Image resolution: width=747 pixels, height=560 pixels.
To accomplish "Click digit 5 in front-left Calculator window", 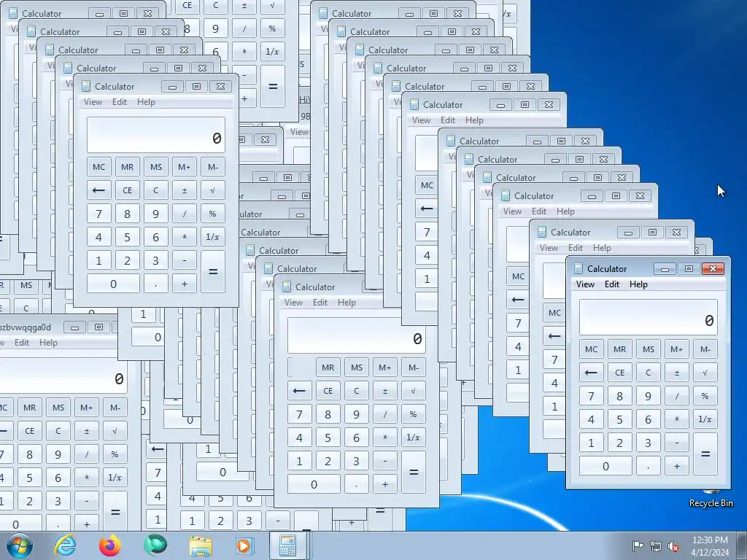I will 127,237.
